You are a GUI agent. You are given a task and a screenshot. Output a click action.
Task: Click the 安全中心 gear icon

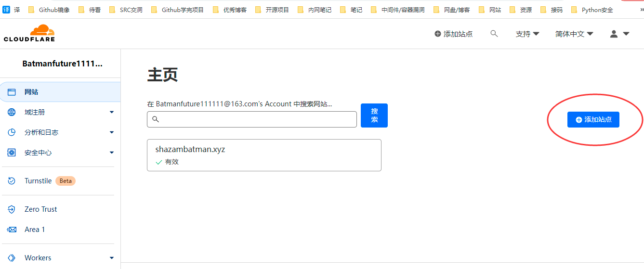(12, 153)
